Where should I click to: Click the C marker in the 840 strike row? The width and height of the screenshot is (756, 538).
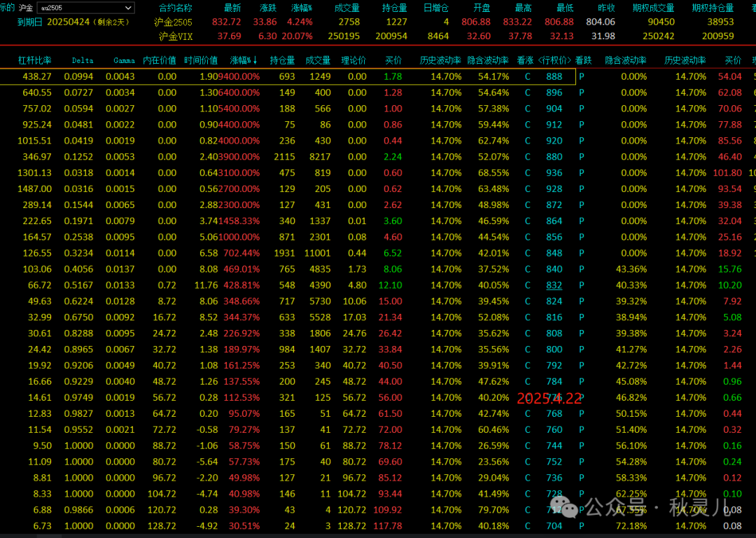pyautogui.click(x=528, y=269)
